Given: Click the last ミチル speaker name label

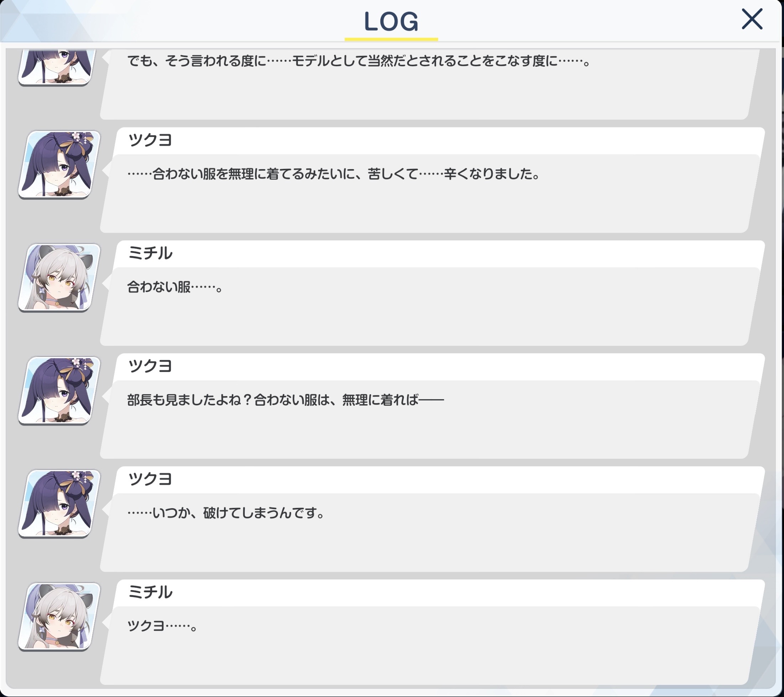Looking at the screenshot, I should pyautogui.click(x=150, y=592).
